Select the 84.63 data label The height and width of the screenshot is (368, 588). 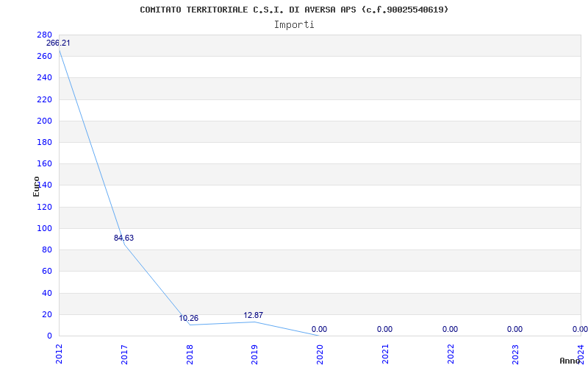[123, 238]
